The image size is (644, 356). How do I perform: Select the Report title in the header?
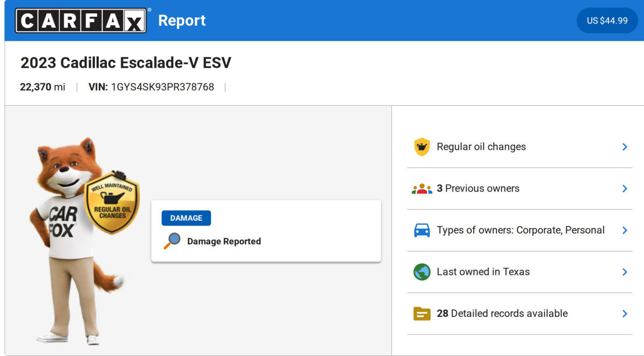click(182, 20)
